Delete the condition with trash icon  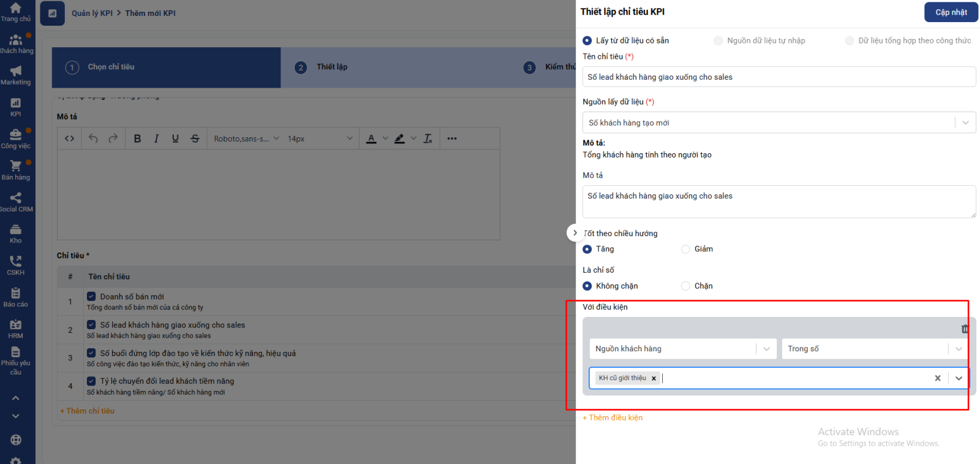(x=965, y=329)
